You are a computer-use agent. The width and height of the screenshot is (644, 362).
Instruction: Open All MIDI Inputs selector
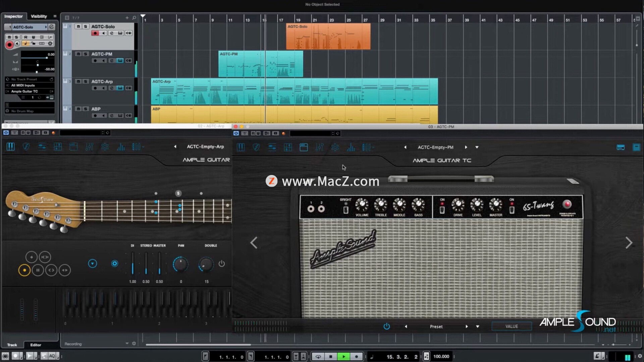(30, 85)
